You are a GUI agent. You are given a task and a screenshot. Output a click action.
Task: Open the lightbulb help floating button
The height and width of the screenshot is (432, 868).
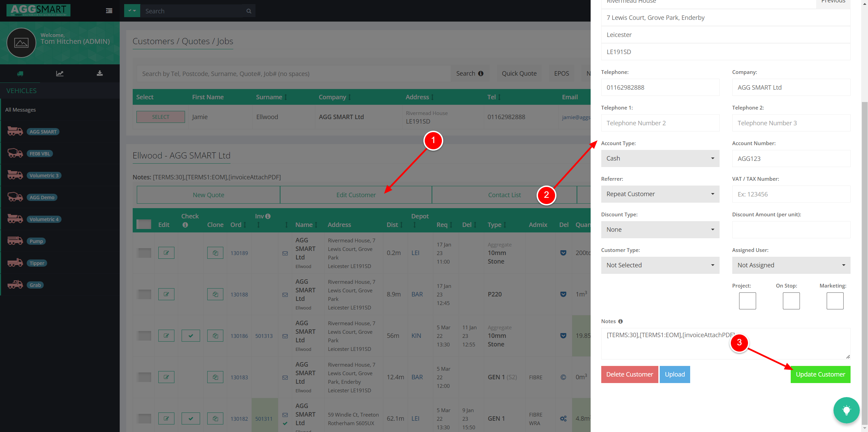point(846,410)
